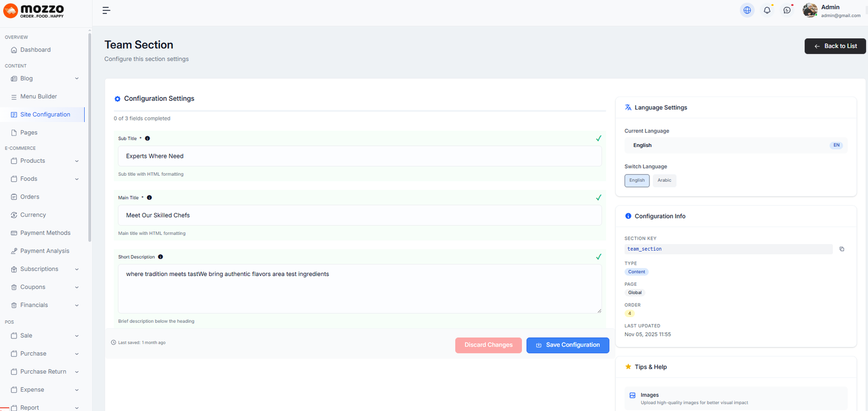This screenshot has width=868, height=411.
Task: Open the globe language icon in header
Action: pos(747,10)
